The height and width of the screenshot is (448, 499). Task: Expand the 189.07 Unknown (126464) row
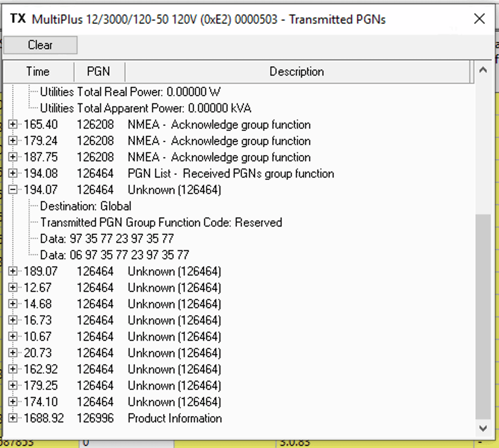pos(13,271)
